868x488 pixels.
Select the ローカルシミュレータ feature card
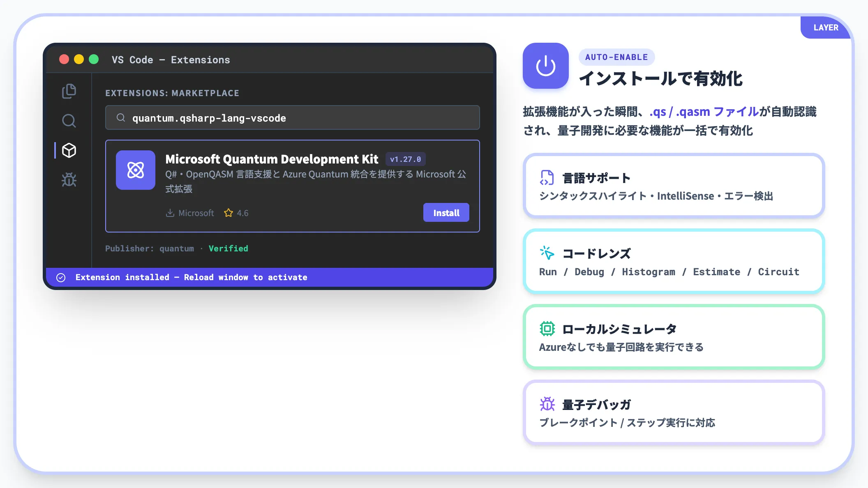click(674, 337)
